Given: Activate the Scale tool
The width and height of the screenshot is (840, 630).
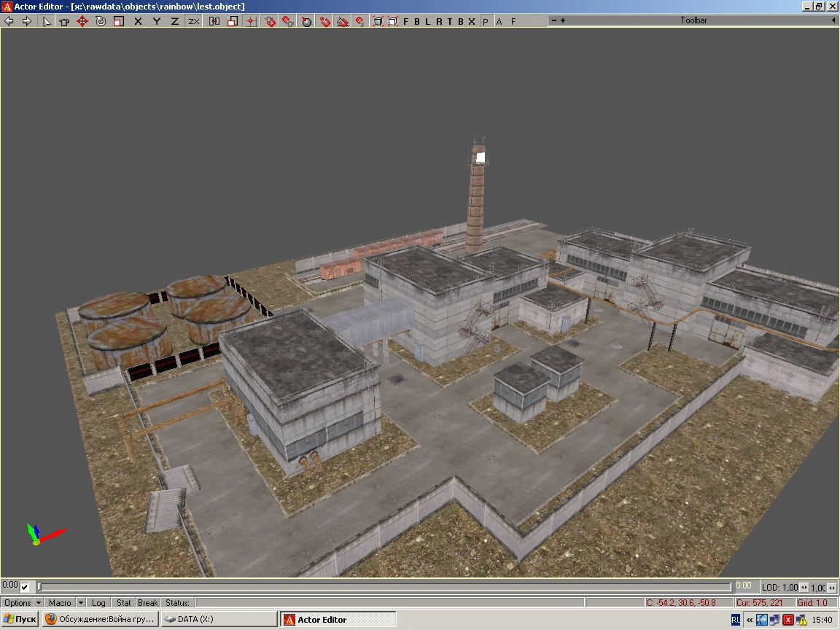Looking at the screenshot, I should (x=119, y=21).
